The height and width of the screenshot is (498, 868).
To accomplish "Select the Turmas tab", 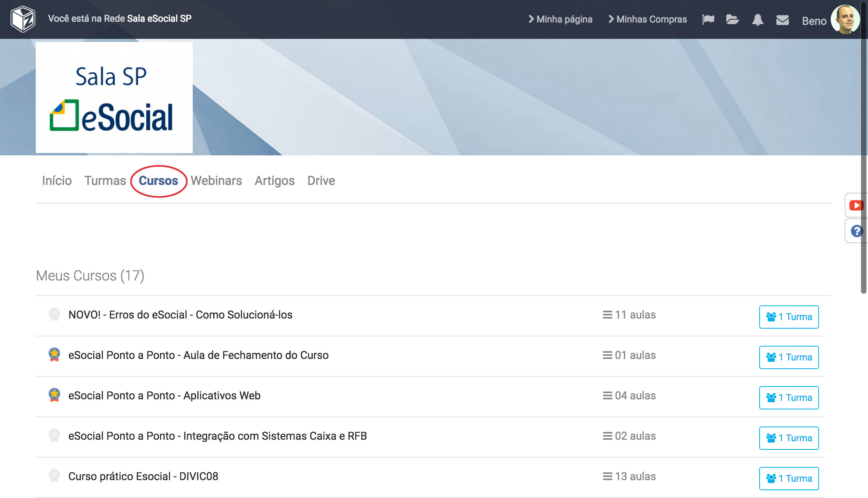I will coord(105,181).
